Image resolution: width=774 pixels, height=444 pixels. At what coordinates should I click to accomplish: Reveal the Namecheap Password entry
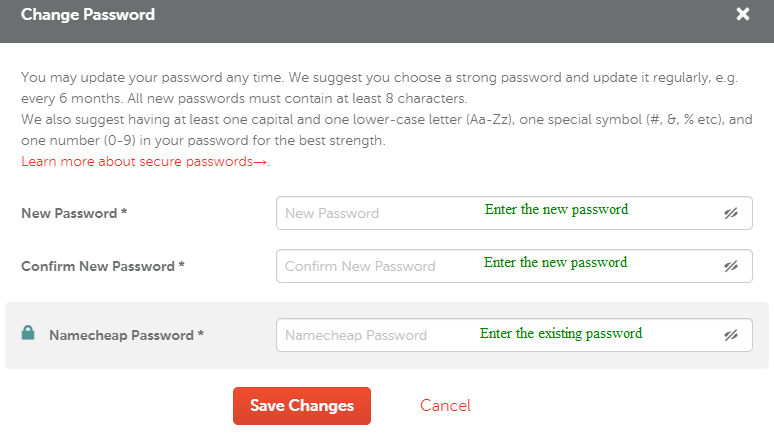tap(731, 335)
